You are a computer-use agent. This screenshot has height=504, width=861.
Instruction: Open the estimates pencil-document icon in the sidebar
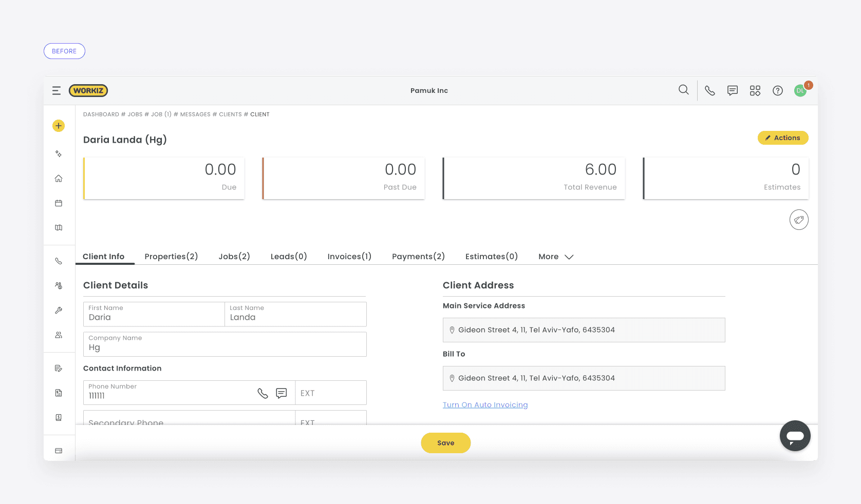(x=59, y=368)
